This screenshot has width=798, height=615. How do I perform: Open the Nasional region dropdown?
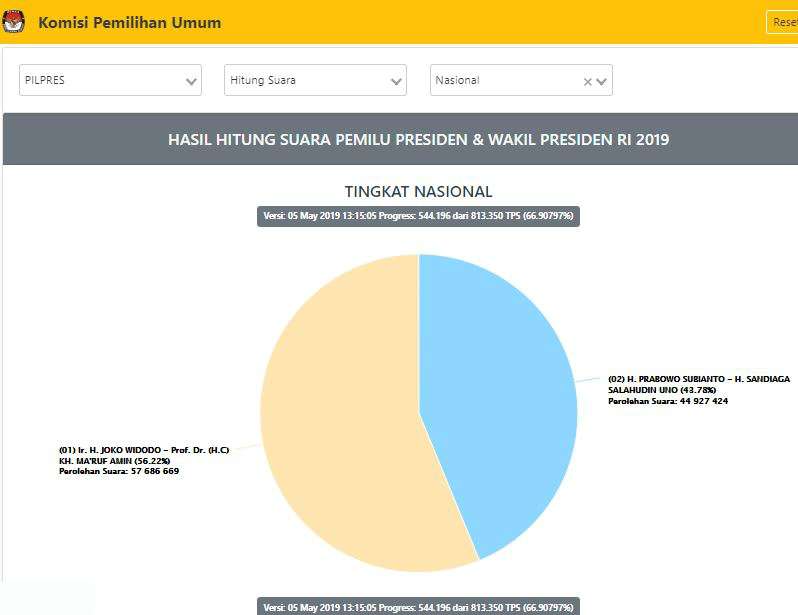pos(505,81)
